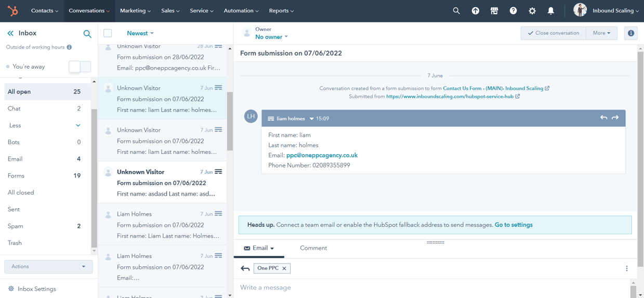Click the HubSpot sprocket logo
644x298 pixels.
pyautogui.click(x=12, y=10)
